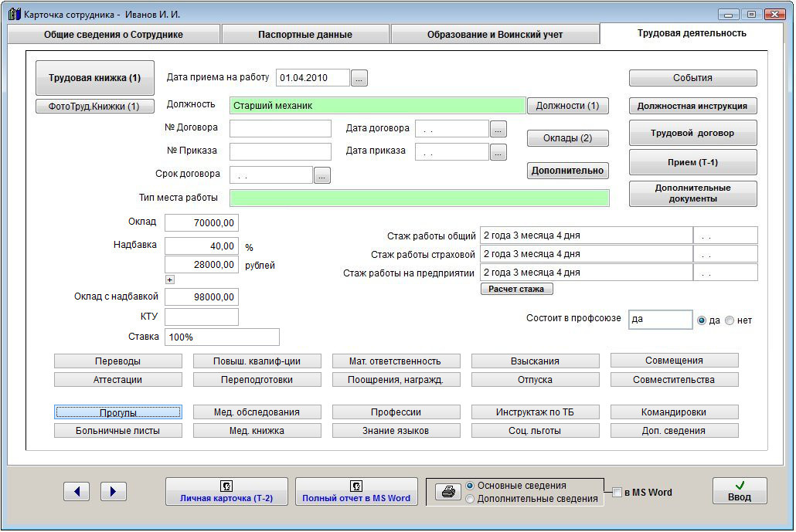Click the Оклад input field
The width and height of the screenshot is (796, 532).
[x=201, y=223]
